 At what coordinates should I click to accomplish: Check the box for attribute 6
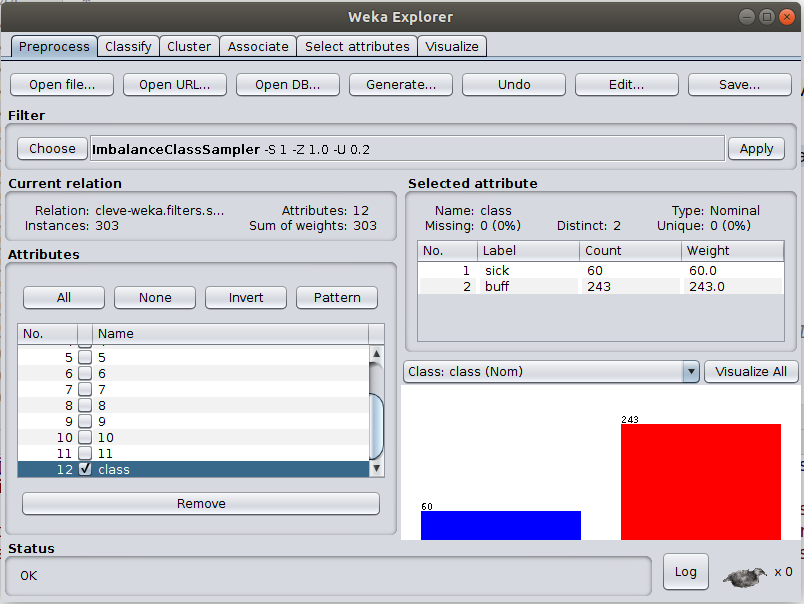(x=85, y=373)
